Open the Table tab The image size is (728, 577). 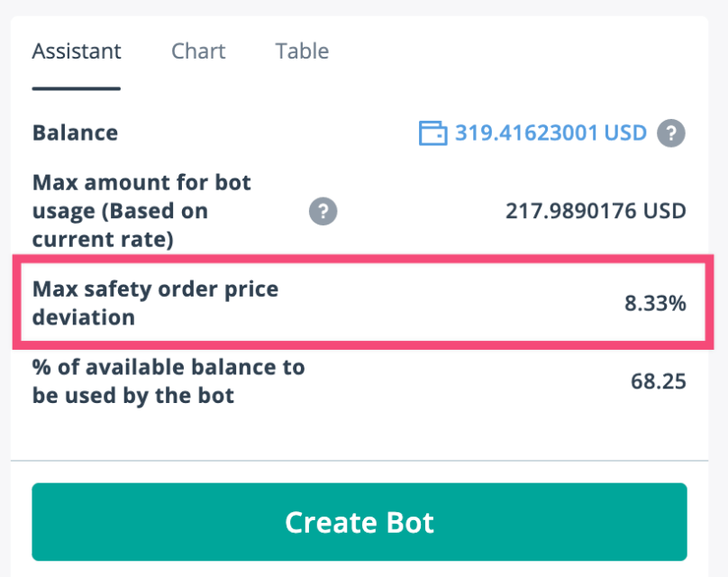(302, 51)
